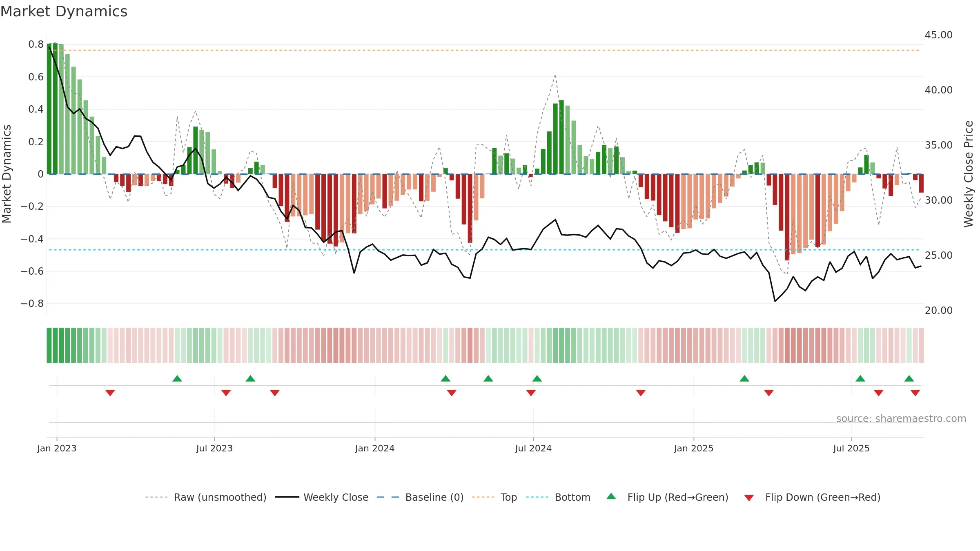Click the orange dotted line sample beside Top
Image resolution: width=980 pixels, height=551 pixels.
click(x=483, y=497)
